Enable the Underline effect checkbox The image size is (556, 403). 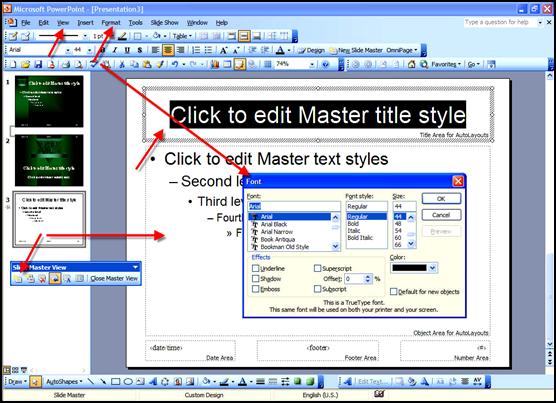(256, 268)
